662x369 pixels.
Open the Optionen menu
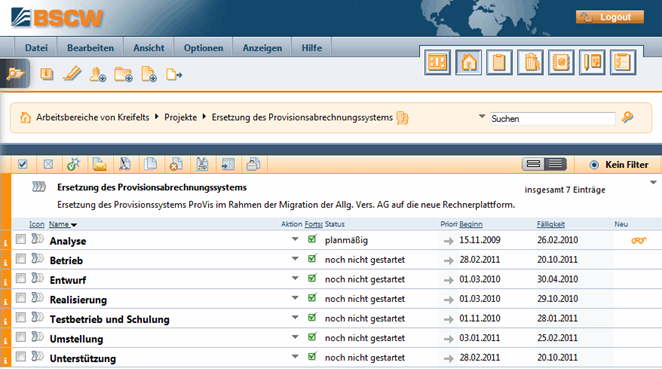tap(203, 48)
